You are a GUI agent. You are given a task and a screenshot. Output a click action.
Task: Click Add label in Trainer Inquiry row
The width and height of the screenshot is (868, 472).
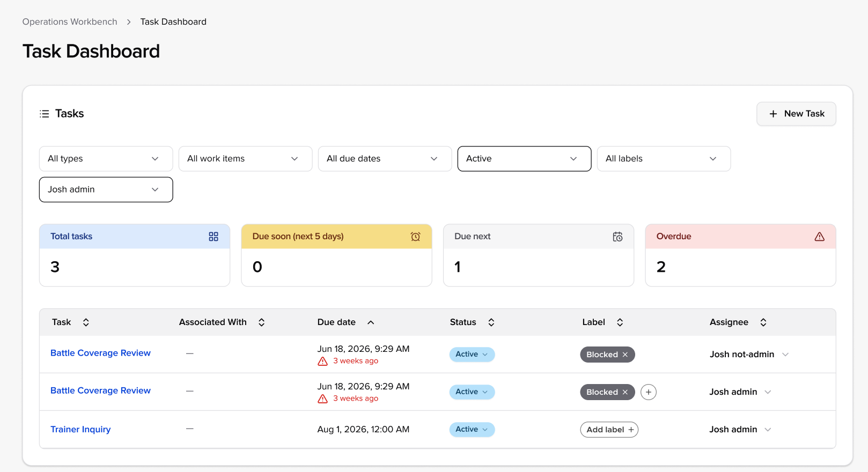pyautogui.click(x=609, y=430)
